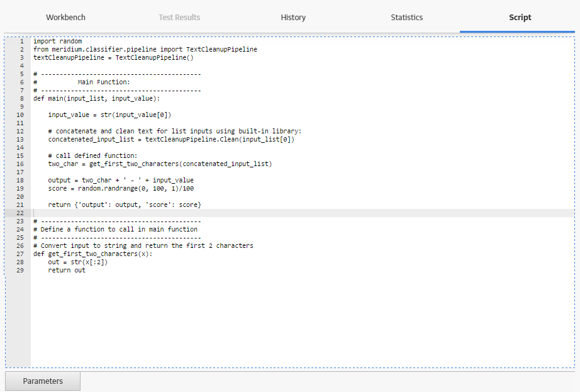Image resolution: width=580 pixels, height=392 pixels.
Task: Click the Parameters button
Action: click(x=42, y=381)
